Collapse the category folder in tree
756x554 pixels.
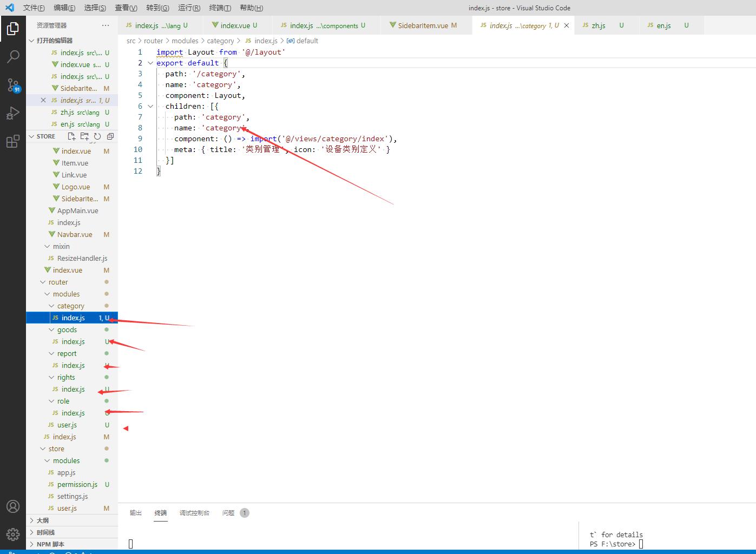click(x=72, y=306)
